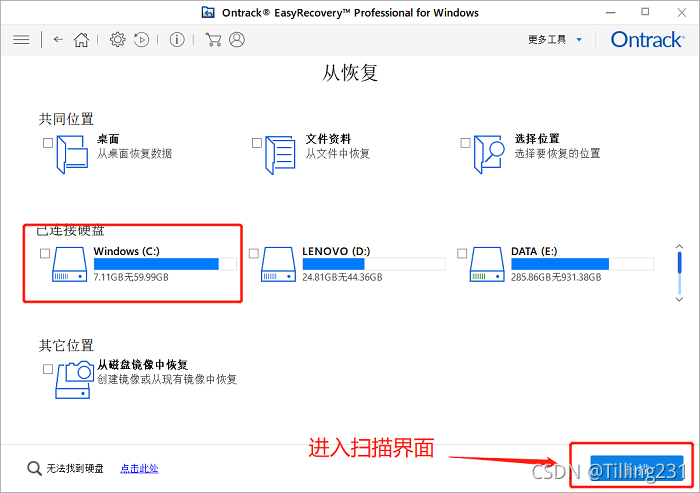Viewport: 700px width, 493px height.
Task: Open the hamburger menu icon
Action: point(21,40)
